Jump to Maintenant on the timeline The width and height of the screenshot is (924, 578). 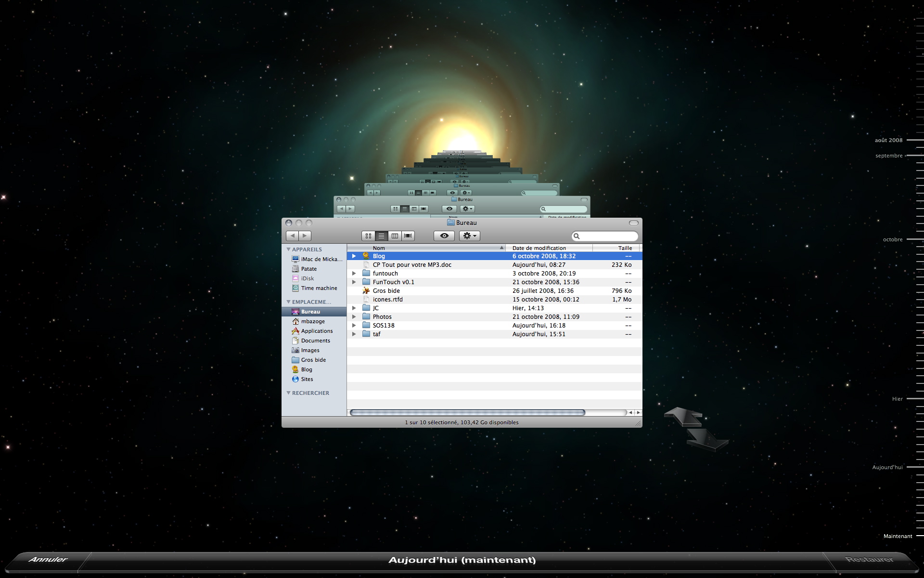pyautogui.click(x=898, y=536)
